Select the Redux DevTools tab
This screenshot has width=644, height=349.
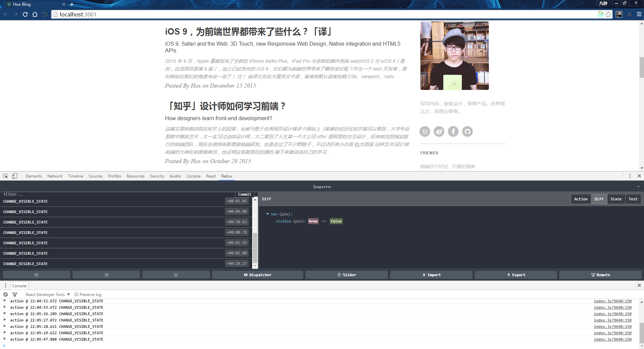tap(227, 176)
